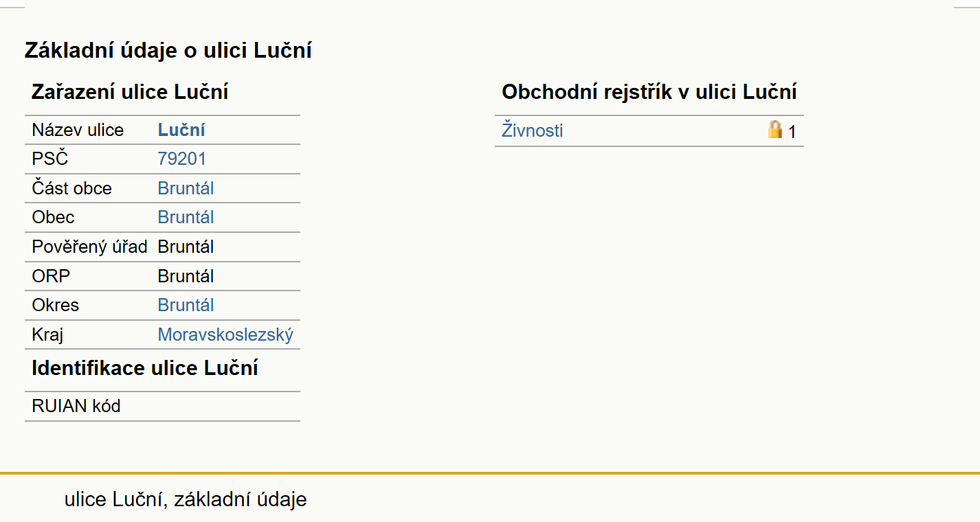Image resolution: width=980 pixels, height=522 pixels.
Task: Click the Identifikace ulice Luční heading
Action: click(145, 368)
